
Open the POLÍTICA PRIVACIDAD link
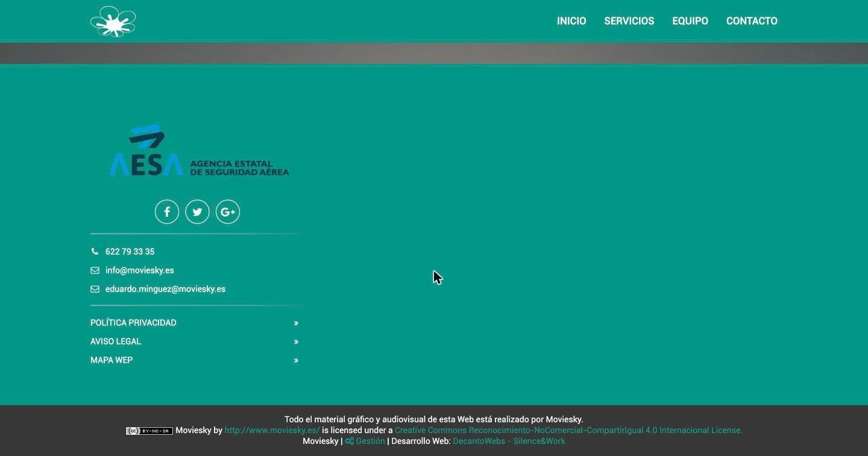tap(133, 323)
